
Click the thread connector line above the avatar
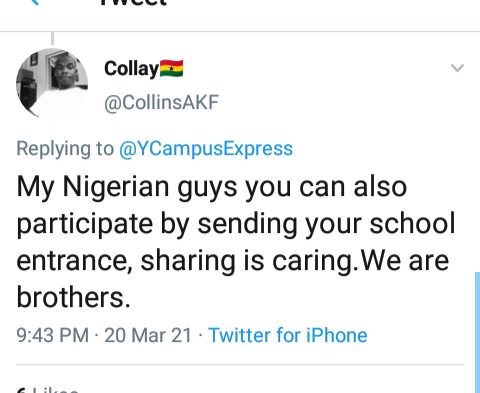(x=52, y=38)
